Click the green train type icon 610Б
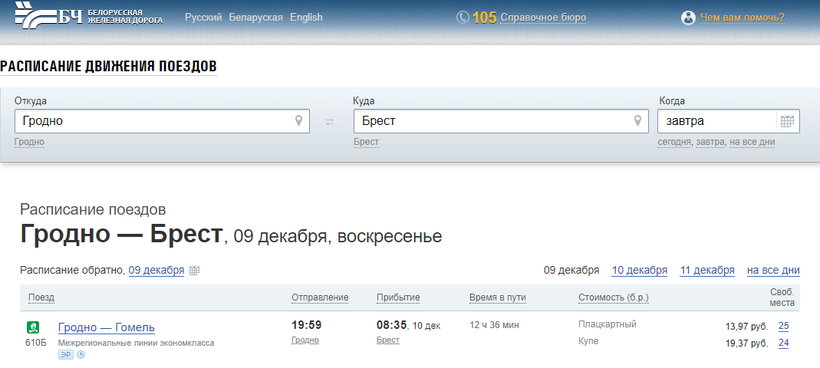This screenshot has width=820, height=368. pos(33,327)
